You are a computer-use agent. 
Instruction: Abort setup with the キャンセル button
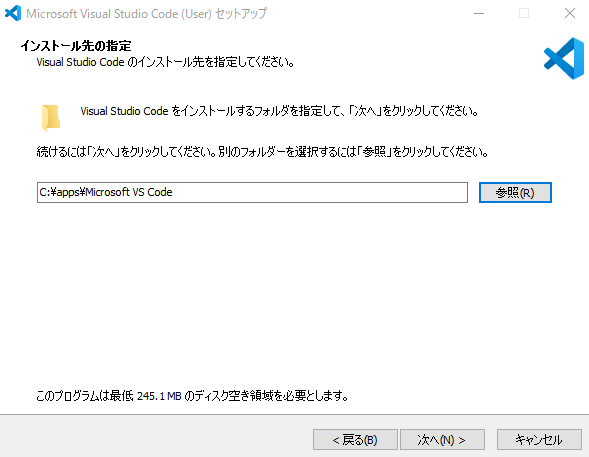point(539,439)
